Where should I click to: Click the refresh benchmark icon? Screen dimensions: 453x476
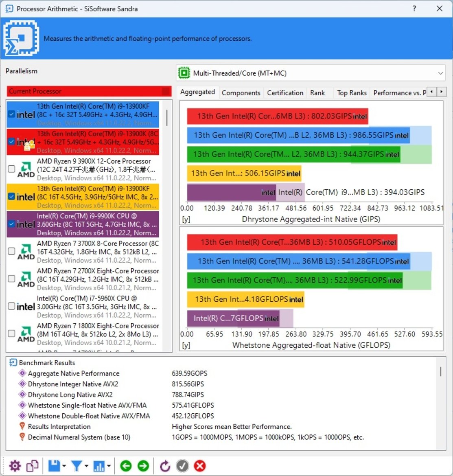coord(165,466)
